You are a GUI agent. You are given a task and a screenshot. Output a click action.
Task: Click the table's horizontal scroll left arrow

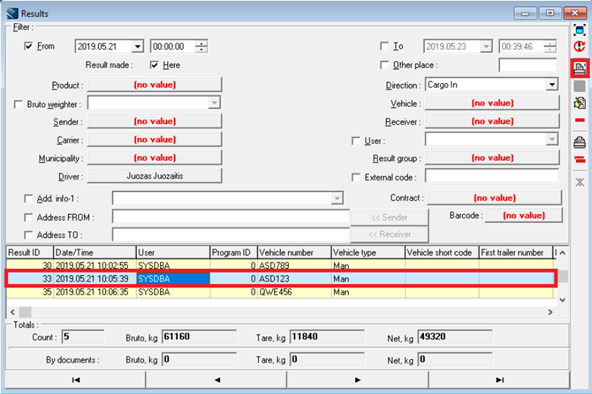[12, 312]
